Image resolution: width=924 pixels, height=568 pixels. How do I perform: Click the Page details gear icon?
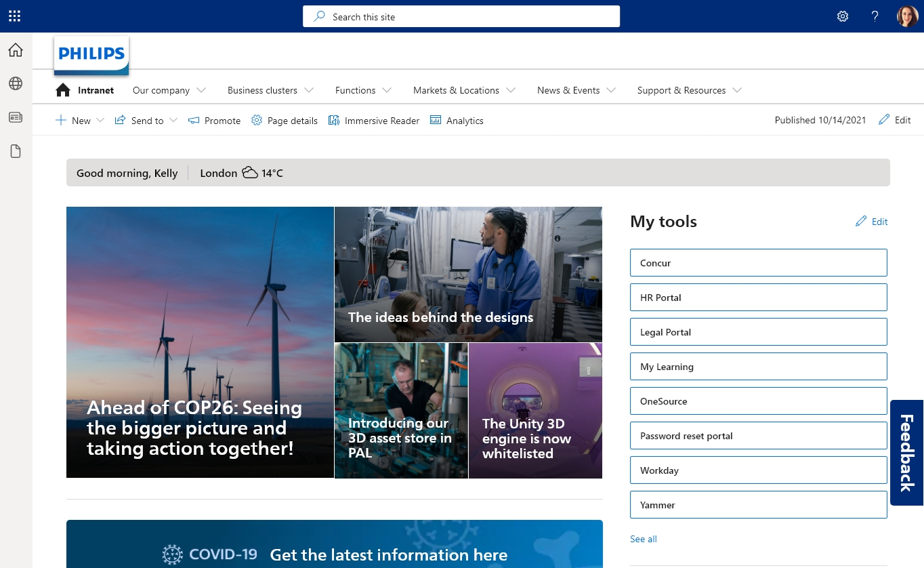[x=257, y=121]
